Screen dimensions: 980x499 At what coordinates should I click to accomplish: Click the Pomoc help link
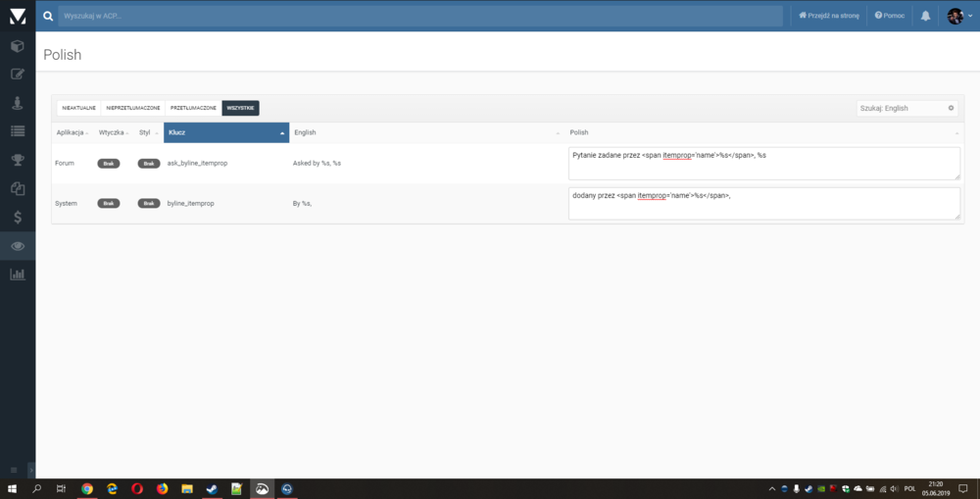pos(890,16)
